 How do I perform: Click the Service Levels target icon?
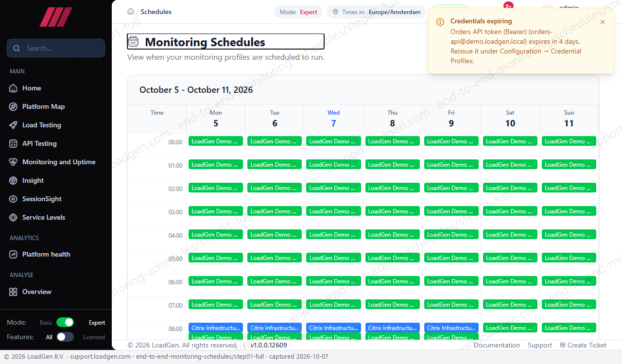(13, 217)
